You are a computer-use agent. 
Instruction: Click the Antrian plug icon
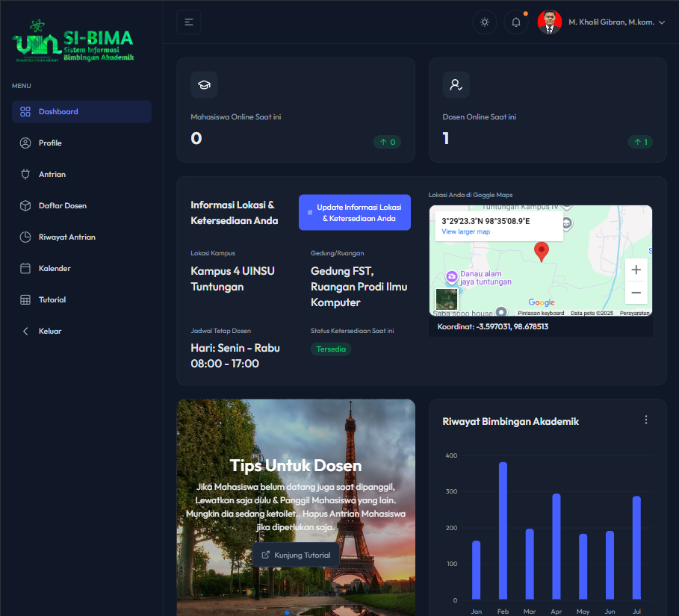(x=25, y=175)
